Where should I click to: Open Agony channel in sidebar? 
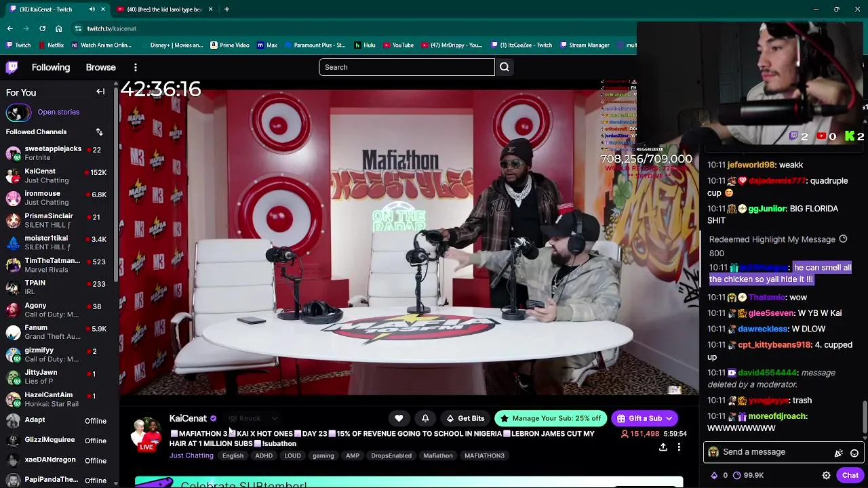point(57,310)
